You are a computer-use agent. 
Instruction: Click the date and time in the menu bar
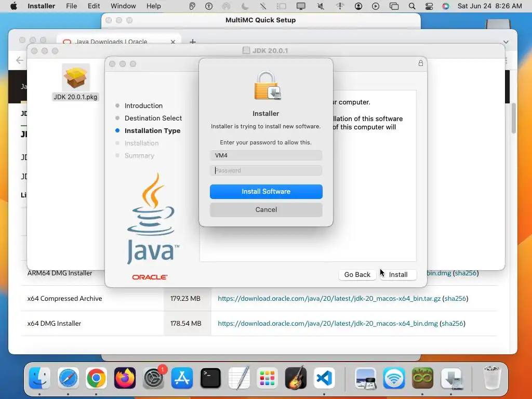[x=489, y=6]
